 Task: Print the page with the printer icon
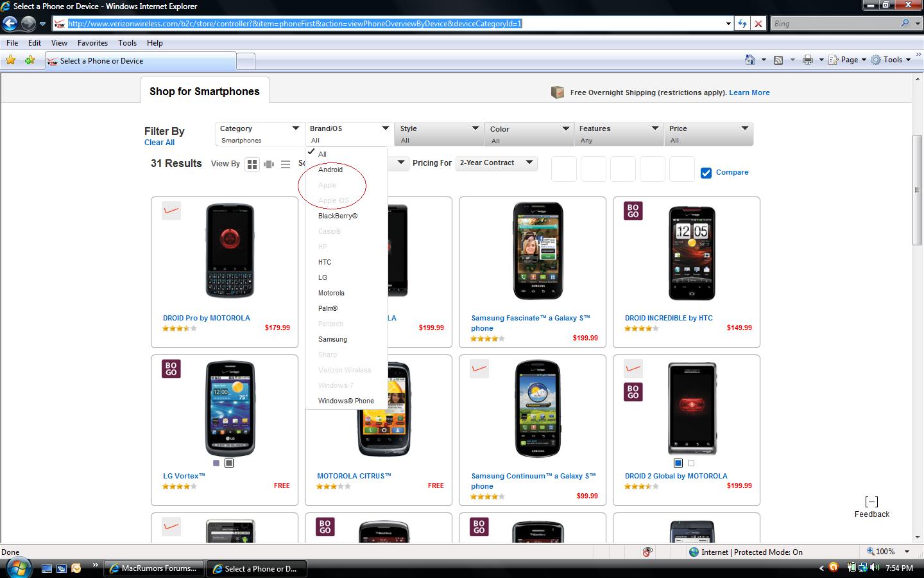coord(808,60)
